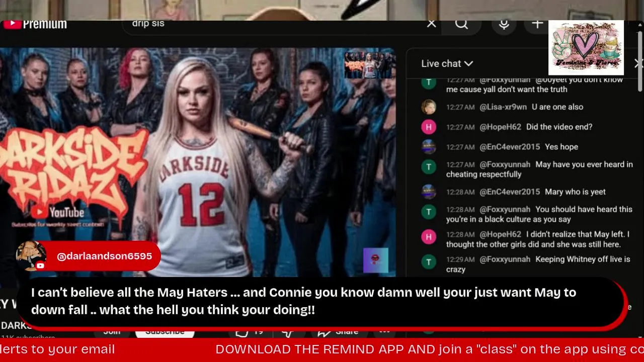Image resolution: width=644 pixels, height=362 pixels.
Task: Activate voice search microphone icon
Action: coord(504,24)
